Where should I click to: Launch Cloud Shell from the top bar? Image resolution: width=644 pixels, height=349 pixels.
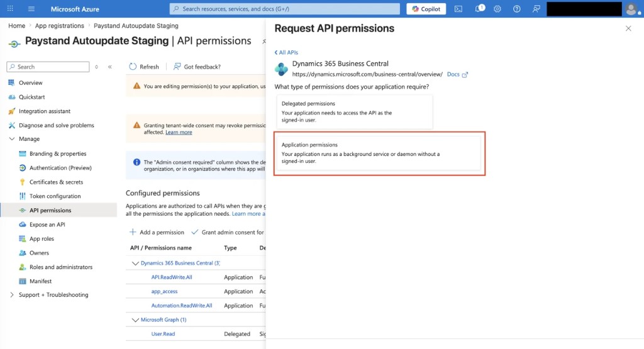pos(458,9)
